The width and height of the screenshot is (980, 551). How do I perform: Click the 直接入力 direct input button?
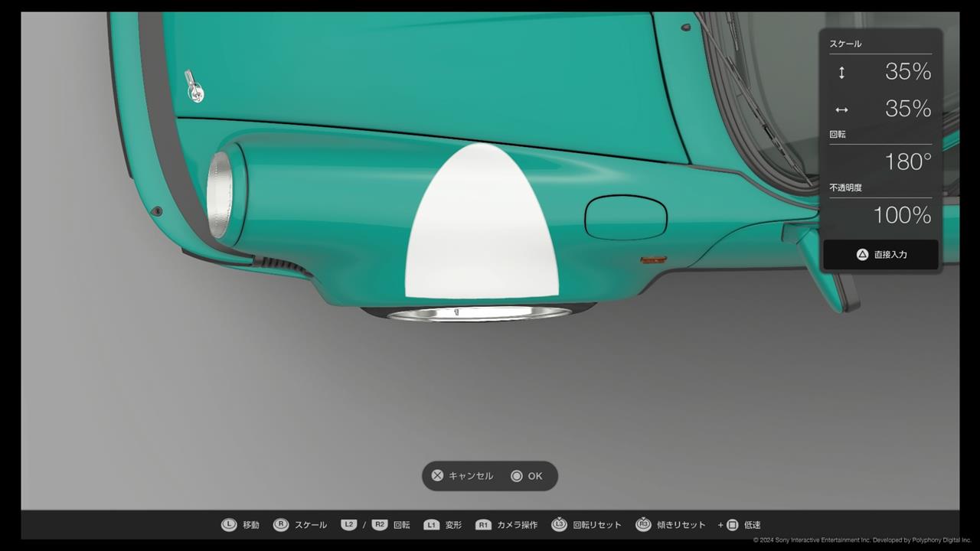click(x=880, y=254)
